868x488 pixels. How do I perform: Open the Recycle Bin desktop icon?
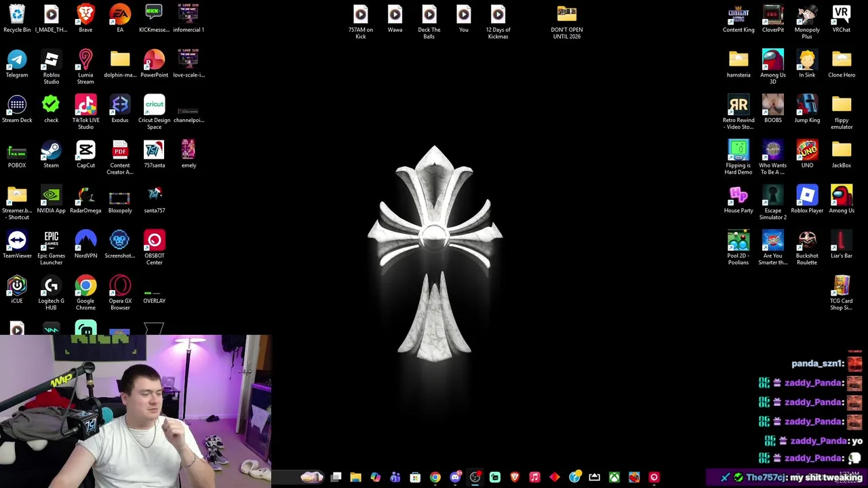(17, 18)
